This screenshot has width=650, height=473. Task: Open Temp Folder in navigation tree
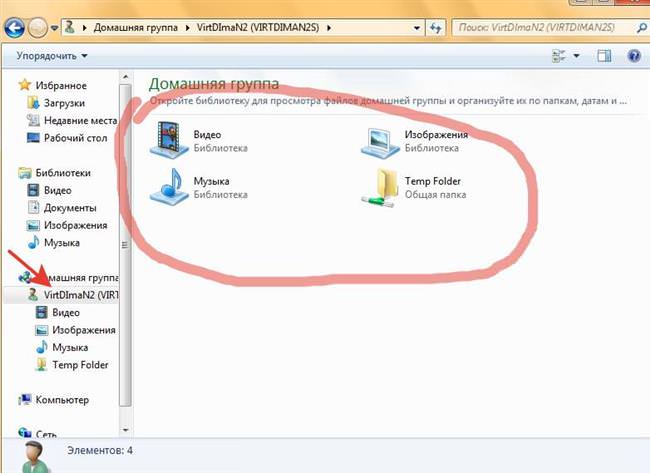pos(80,365)
